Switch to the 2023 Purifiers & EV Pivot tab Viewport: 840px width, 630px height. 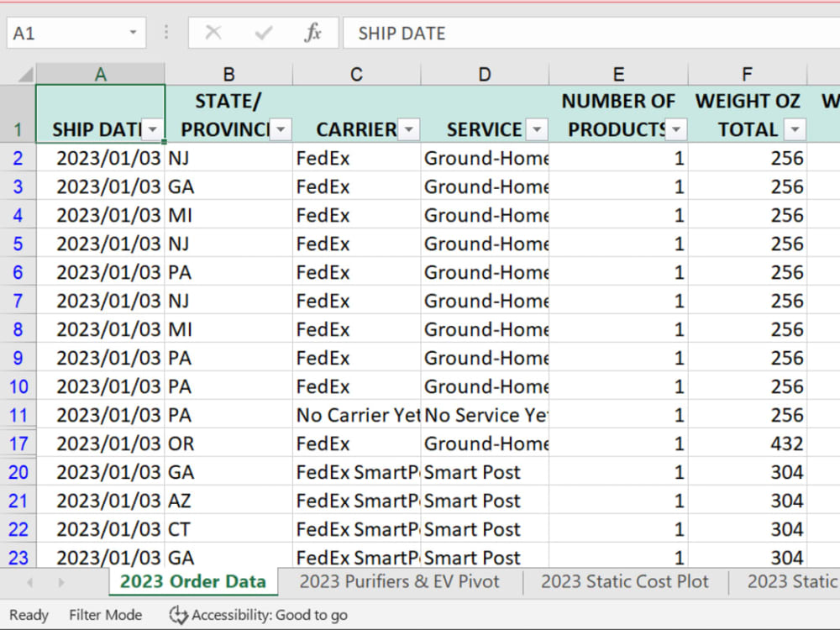click(x=401, y=581)
